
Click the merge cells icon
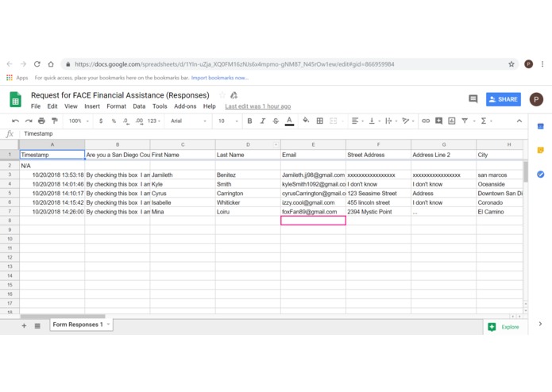tap(333, 121)
